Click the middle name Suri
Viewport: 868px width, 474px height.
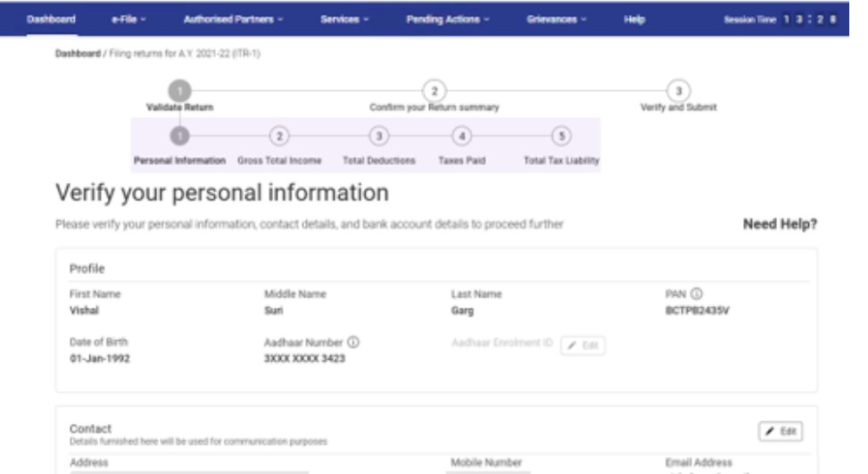click(x=274, y=311)
